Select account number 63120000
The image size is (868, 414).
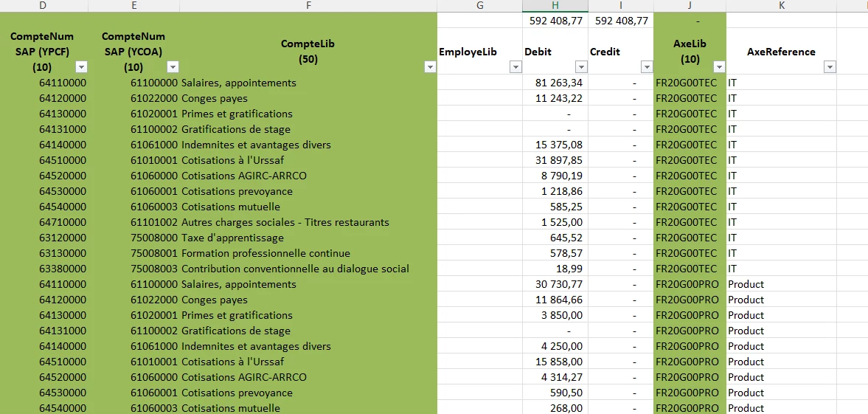pyautogui.click(x=44, y=238)
